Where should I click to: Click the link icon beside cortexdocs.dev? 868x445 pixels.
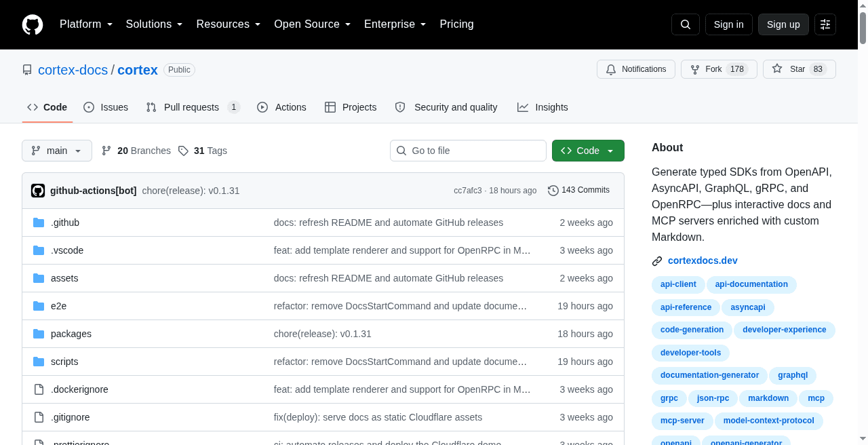657,261
